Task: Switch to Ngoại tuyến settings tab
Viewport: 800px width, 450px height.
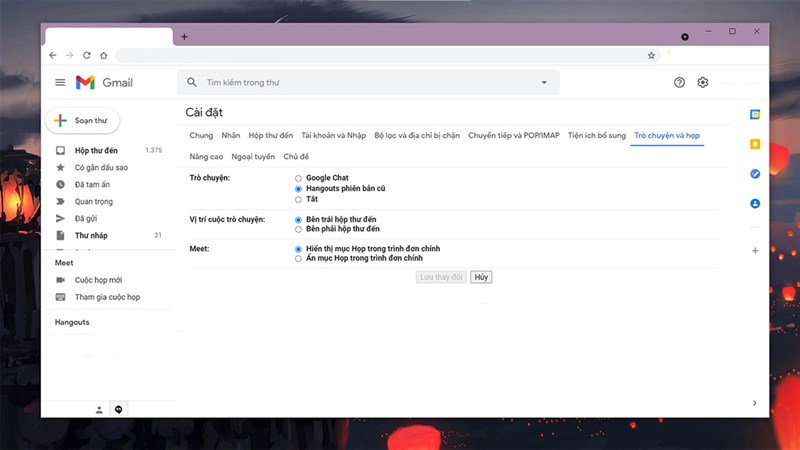Action: pos(253,157)
